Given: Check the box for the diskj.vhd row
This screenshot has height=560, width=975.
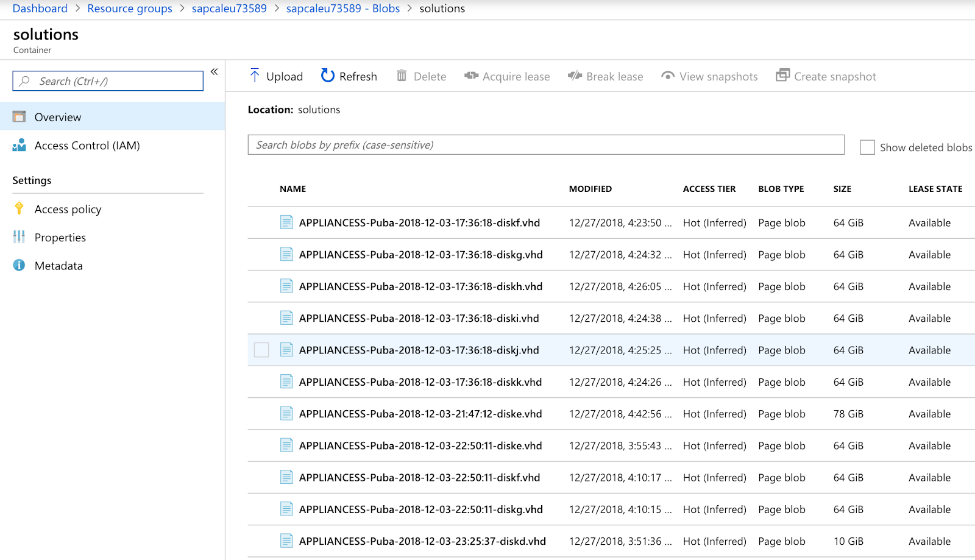Looking at the screenshot, I should coord(261,350).
